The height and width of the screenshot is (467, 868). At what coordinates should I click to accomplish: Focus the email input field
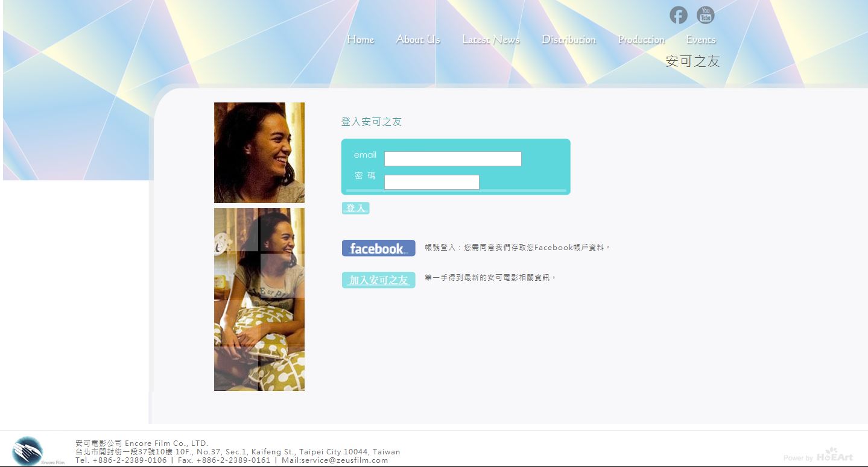[x=452, y=158]
